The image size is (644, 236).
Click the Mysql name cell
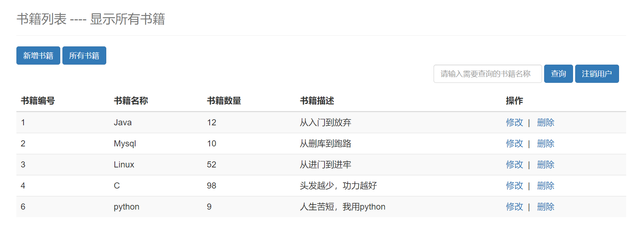click(x=125, y=144)
